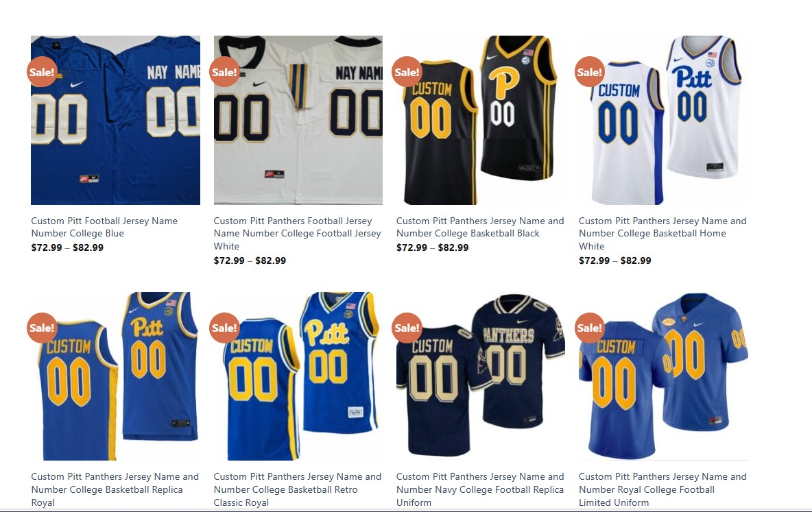Image resolution: width=812 pixels, height=512 pixels.
Task: Click Sale badge on blue football jersey
Action: click(42, 71)
